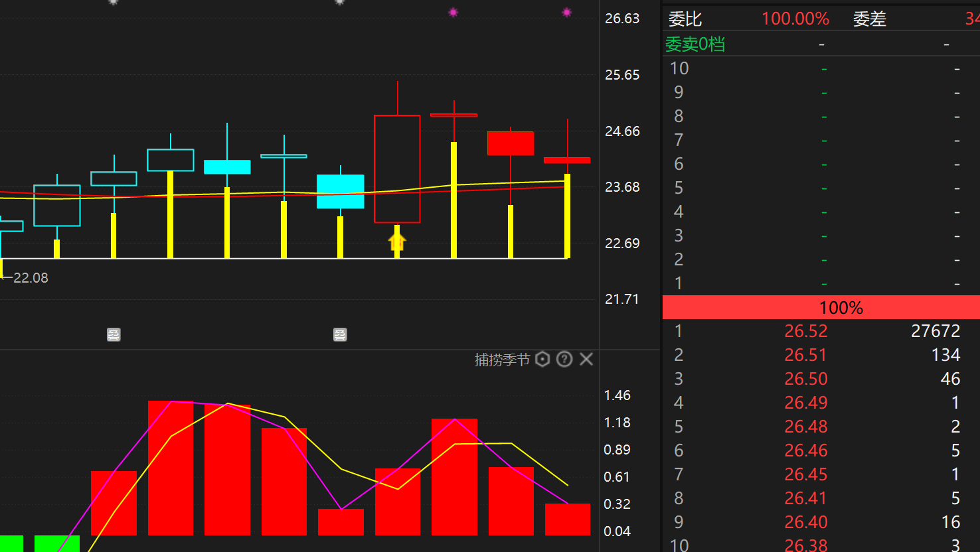Screen dimensions: 980x552
Task: Click the 25.65 price axis label
Action: coord(622,75)
